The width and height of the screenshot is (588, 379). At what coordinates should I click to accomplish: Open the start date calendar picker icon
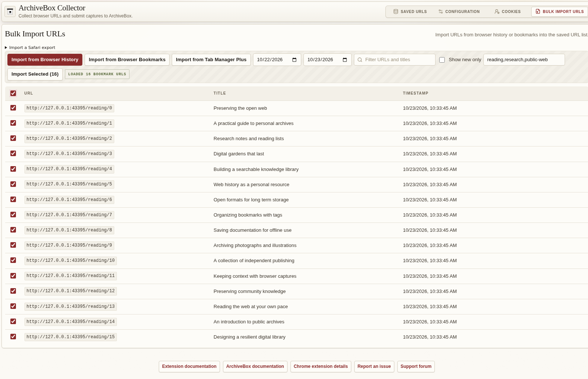[x=295, y=60]
